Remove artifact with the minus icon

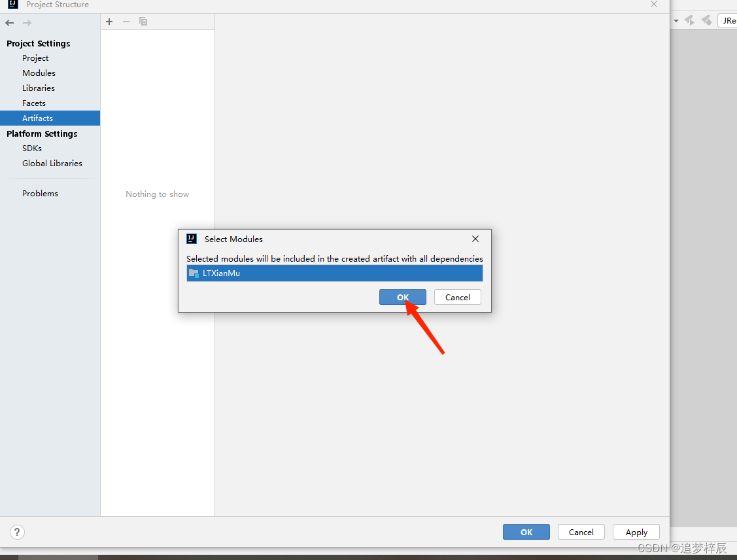[126, 22]
